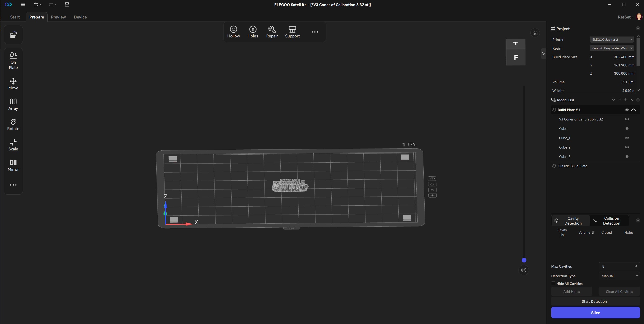Select the Cavity Detection tab
This screenshot has width=644, height=324.
pos(571,221)
